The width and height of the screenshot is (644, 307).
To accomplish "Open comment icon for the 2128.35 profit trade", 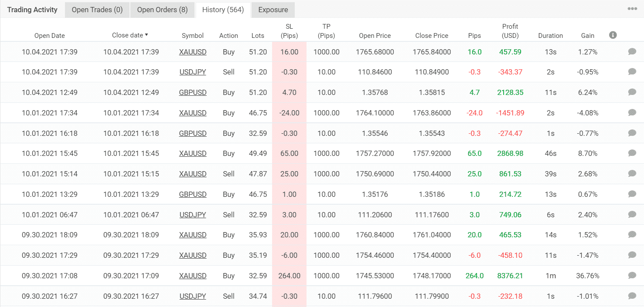I will click(x=632, y=92).
